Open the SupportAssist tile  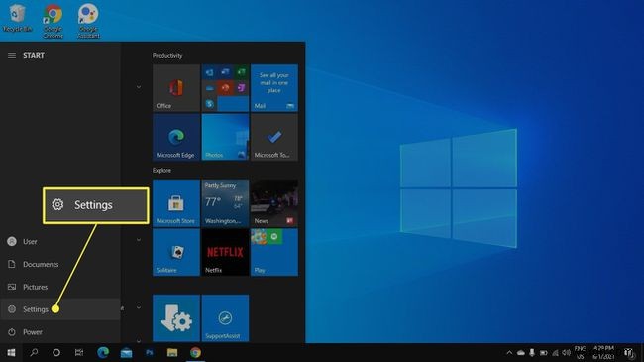coord(225,318)
